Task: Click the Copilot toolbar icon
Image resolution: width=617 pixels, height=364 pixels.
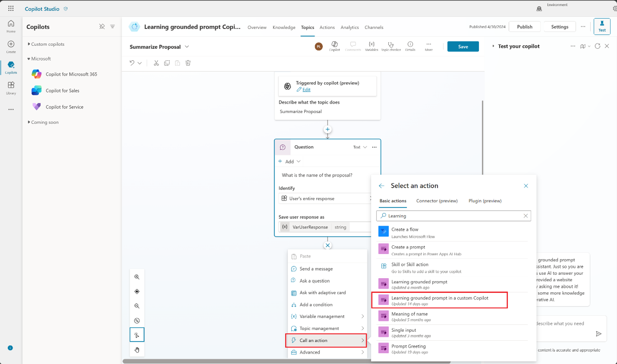Action: coord(334,46)
